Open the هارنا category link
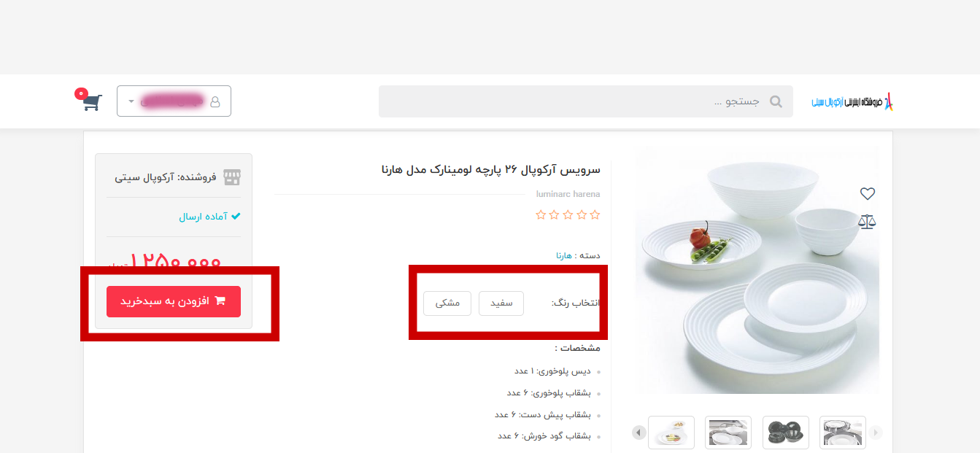Viewport: 980px width, 453px height. tap(564, 256)
